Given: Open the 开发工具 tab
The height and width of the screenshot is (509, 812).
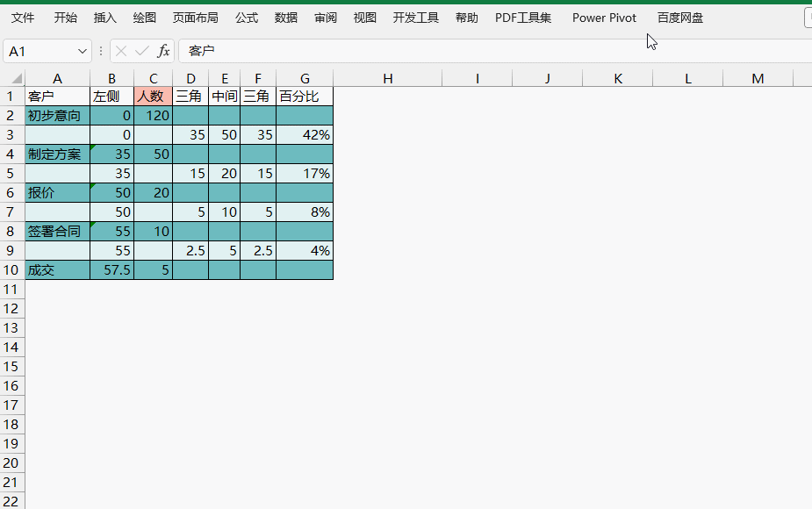Looking at the screenshot, I should point(416,18).
